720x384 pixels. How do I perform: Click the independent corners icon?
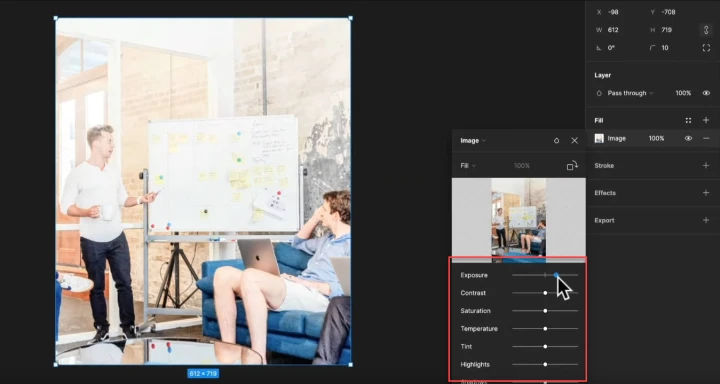click(x=706, y=48)
